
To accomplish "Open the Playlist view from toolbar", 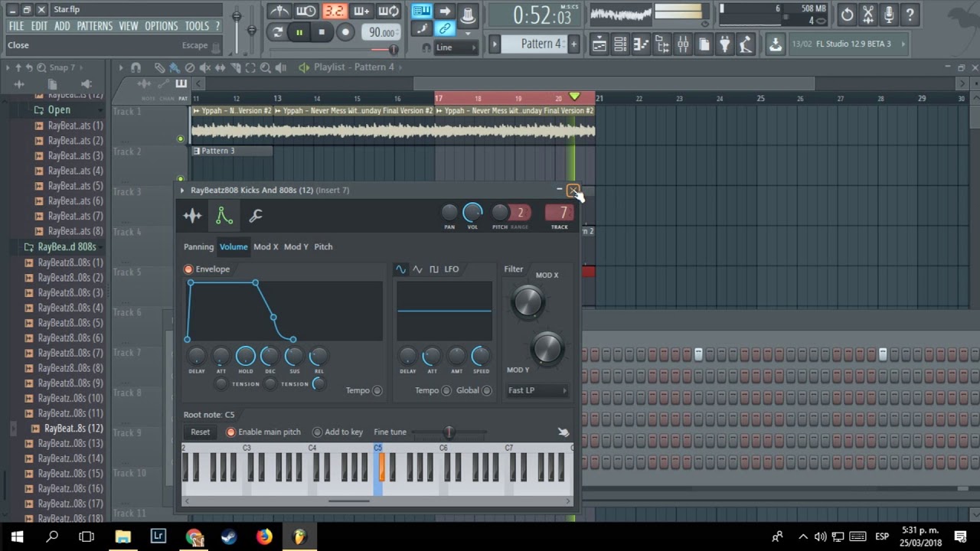I will 599,44.
